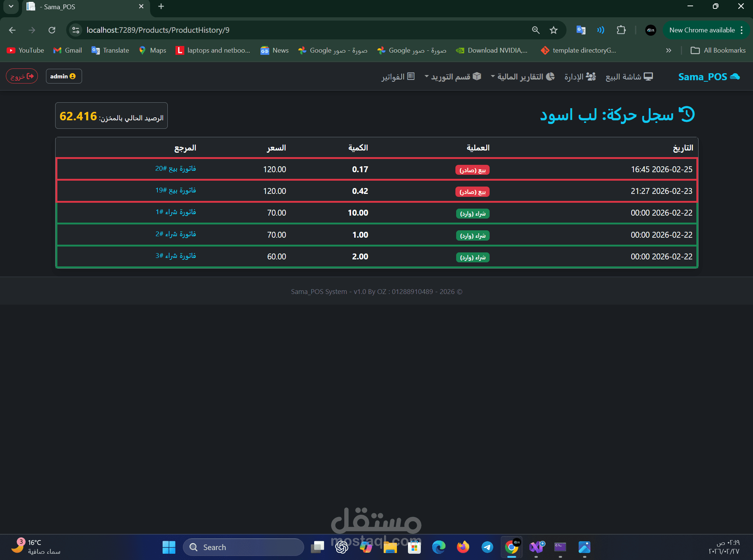Open the الفواتير menu item

click(398, 77)
